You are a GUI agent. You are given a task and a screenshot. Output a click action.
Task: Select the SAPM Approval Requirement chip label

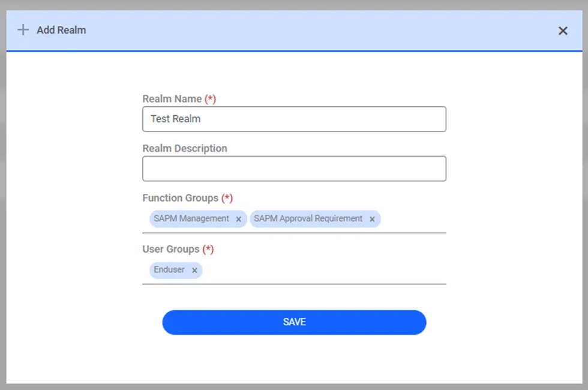(x=308, y=218)
